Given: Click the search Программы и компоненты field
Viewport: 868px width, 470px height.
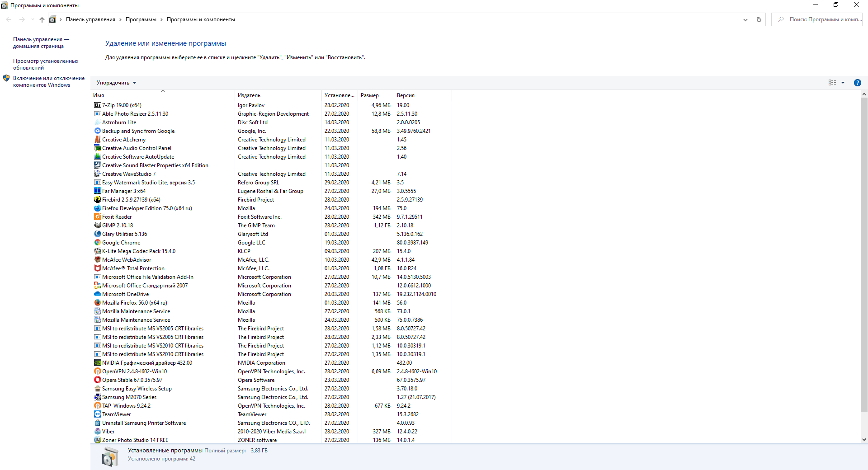Looking at the screenshot, I should coord(817,19).
